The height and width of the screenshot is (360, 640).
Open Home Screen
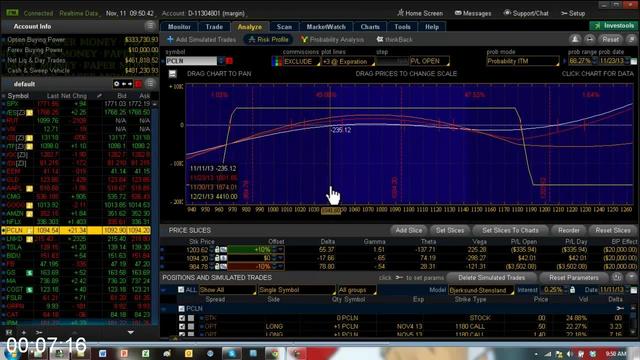pos(420,13)
